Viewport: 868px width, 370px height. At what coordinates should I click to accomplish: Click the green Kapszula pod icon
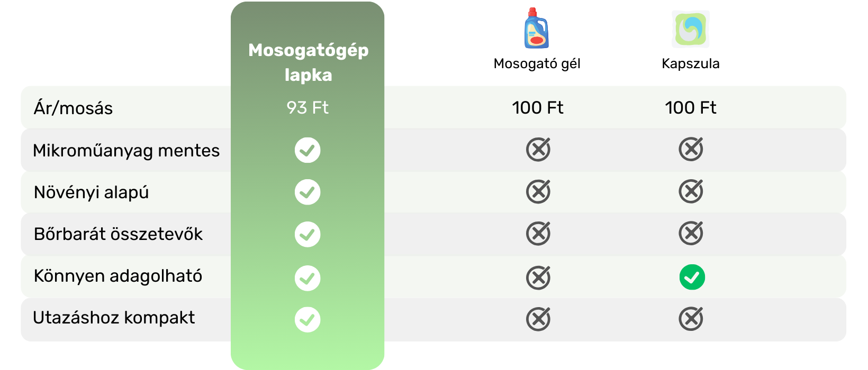691,29
